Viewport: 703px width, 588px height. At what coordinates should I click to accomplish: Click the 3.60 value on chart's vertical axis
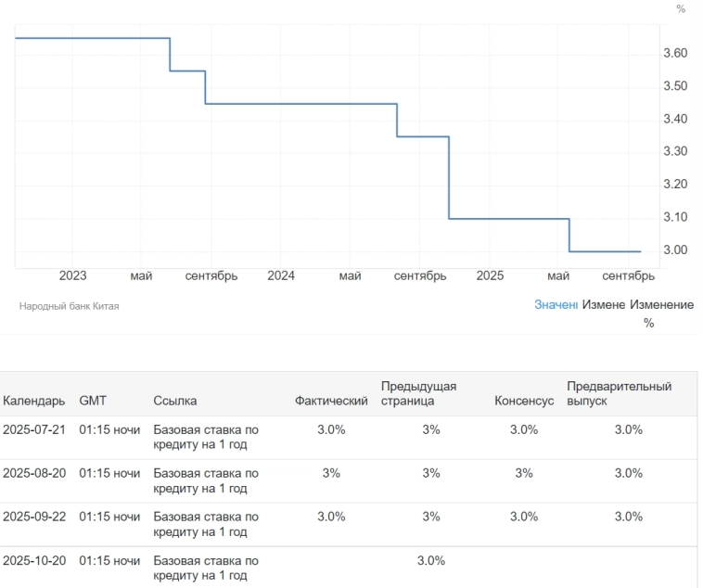pyautogui.click(x=674, y=54)
